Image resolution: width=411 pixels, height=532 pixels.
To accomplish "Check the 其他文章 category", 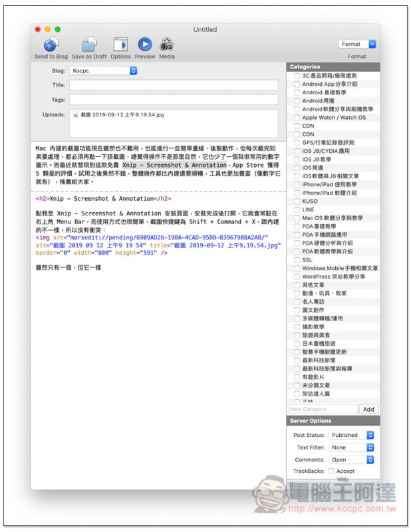I will coord(297,285).
